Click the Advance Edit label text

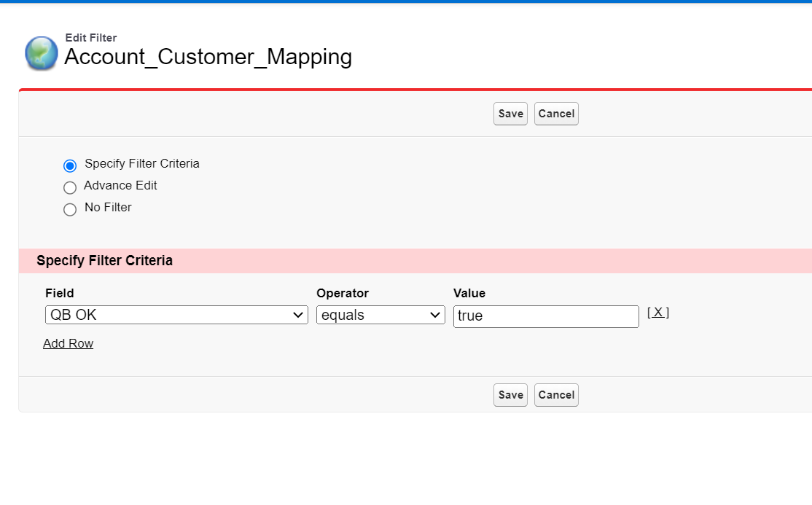coord(120,186)
